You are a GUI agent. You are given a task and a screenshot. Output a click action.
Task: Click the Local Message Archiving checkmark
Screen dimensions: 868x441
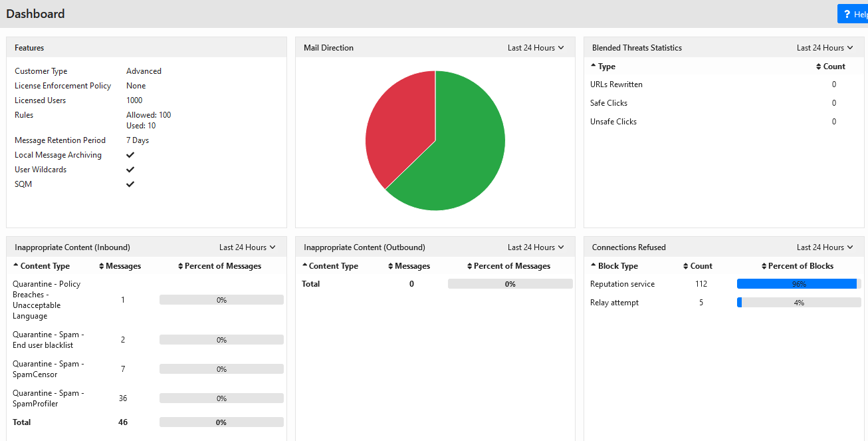pos(130,155)
